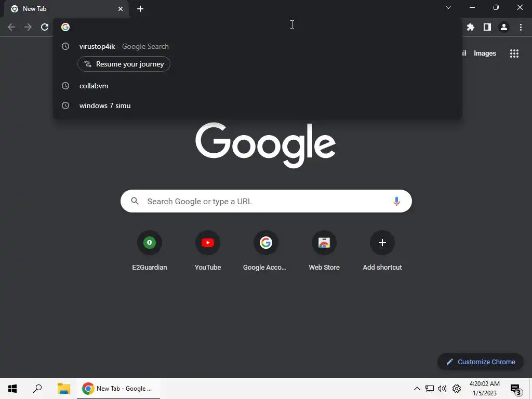
Task: Open the E2Guardian shortcut
Action: tap(149, 250)
